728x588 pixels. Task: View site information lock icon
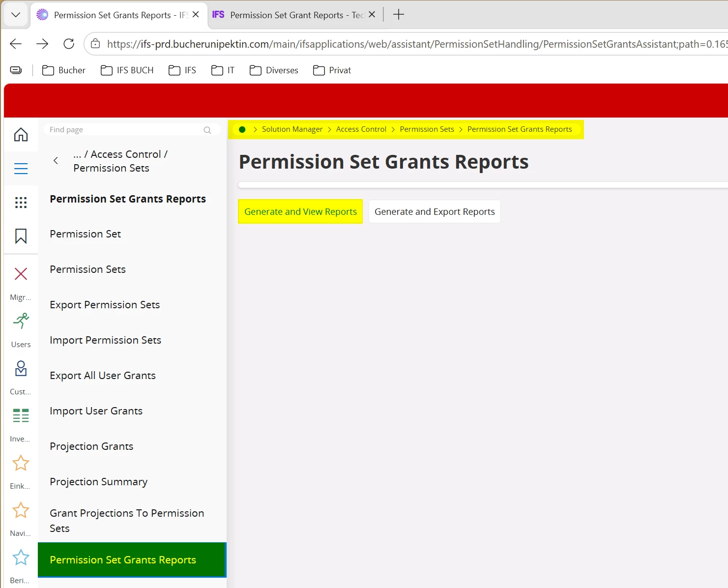click(x=95, y=44)
